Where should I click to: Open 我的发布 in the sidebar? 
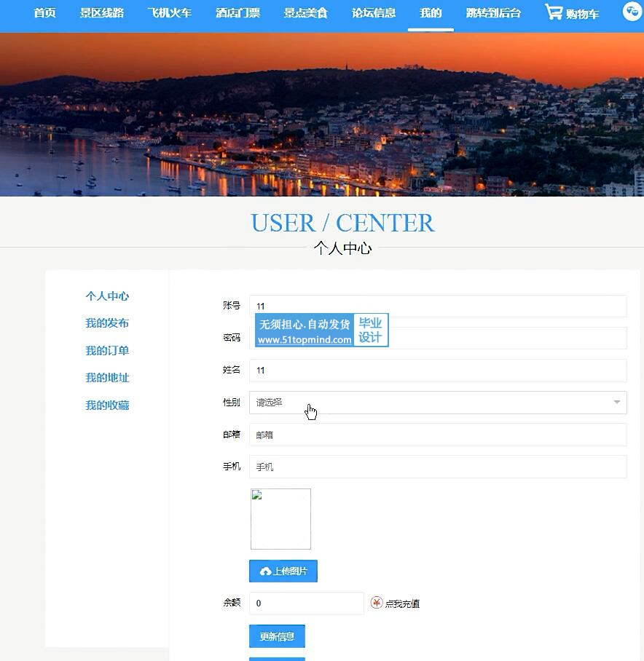pos(107,323)
